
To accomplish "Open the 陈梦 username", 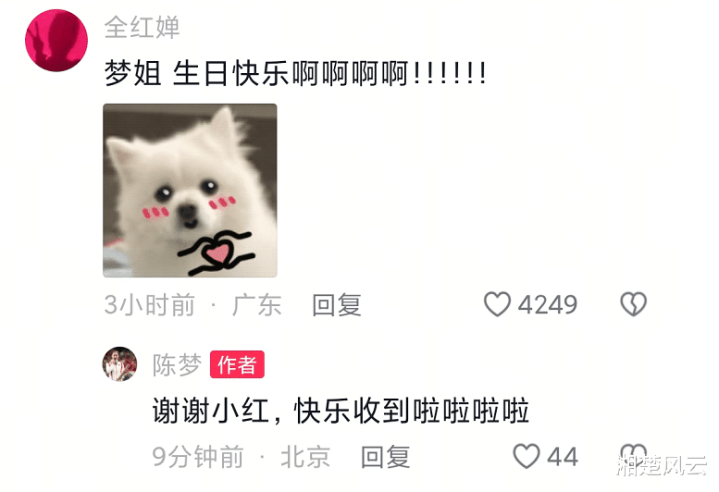I will tap(177, 365).
